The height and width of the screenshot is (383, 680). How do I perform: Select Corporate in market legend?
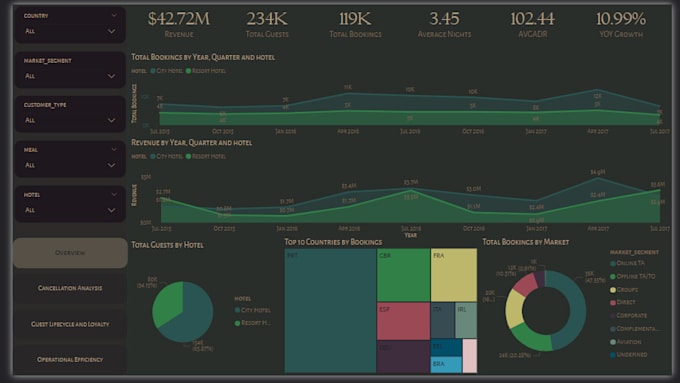pos(628,316)
